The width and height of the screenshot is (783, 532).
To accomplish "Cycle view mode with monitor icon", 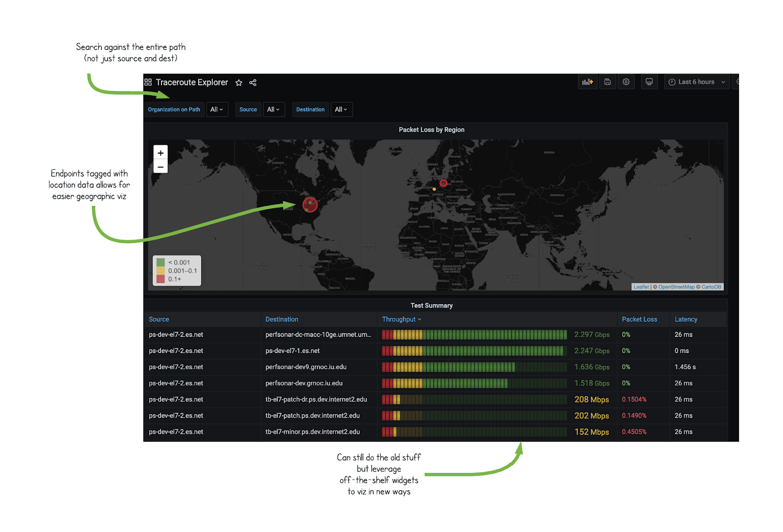I will pyautogui.click(x=649, y=82).
